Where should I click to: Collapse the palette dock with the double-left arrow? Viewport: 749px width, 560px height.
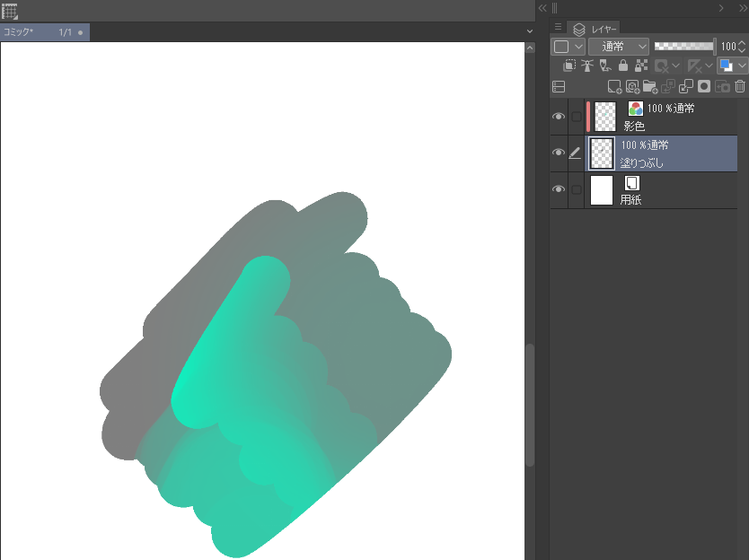tap(542, 8)
